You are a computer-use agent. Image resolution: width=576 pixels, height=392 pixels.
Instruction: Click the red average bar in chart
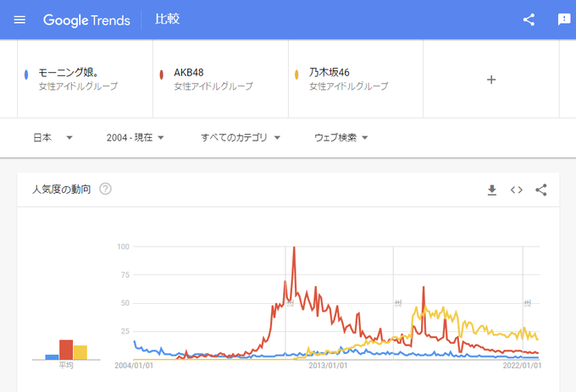pyautogui.click(x=66, y=349)
